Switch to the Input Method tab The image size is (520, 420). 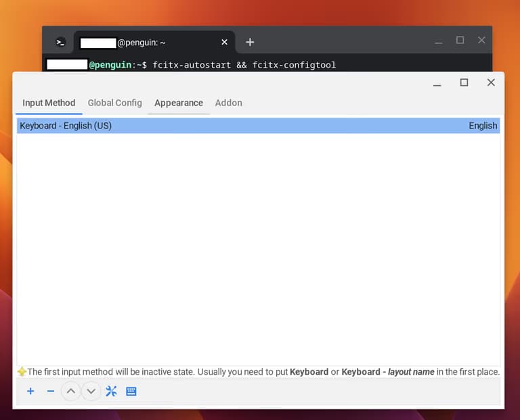coord(49,103)
